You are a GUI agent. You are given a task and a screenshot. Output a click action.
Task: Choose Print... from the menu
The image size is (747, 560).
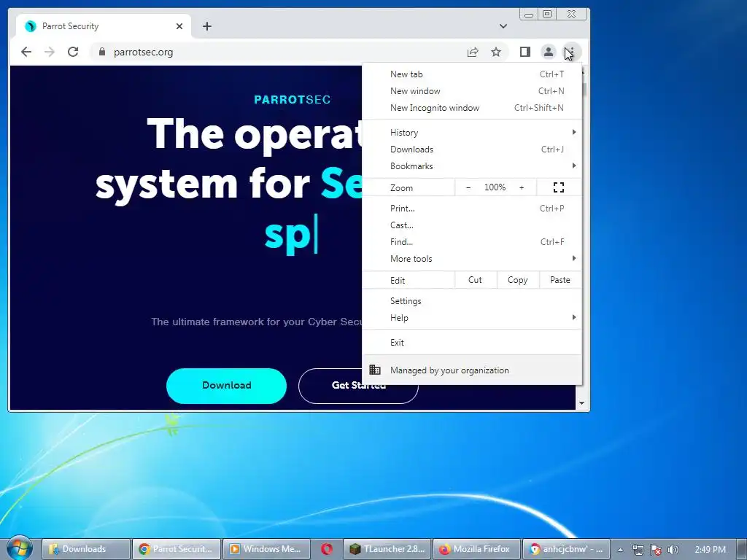(x=472, y=208)
